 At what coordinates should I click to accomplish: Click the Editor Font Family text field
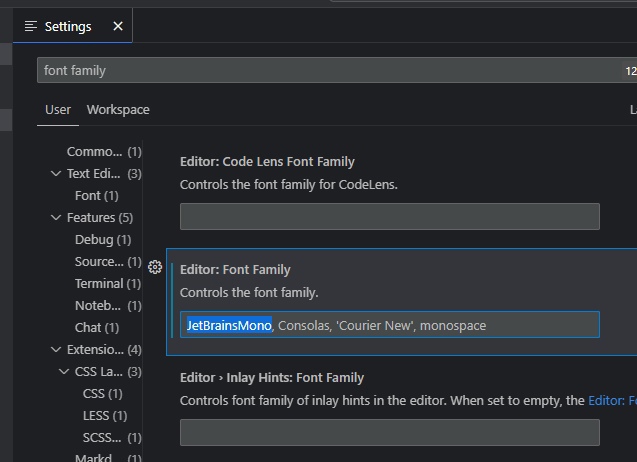[x=390, y=325]
